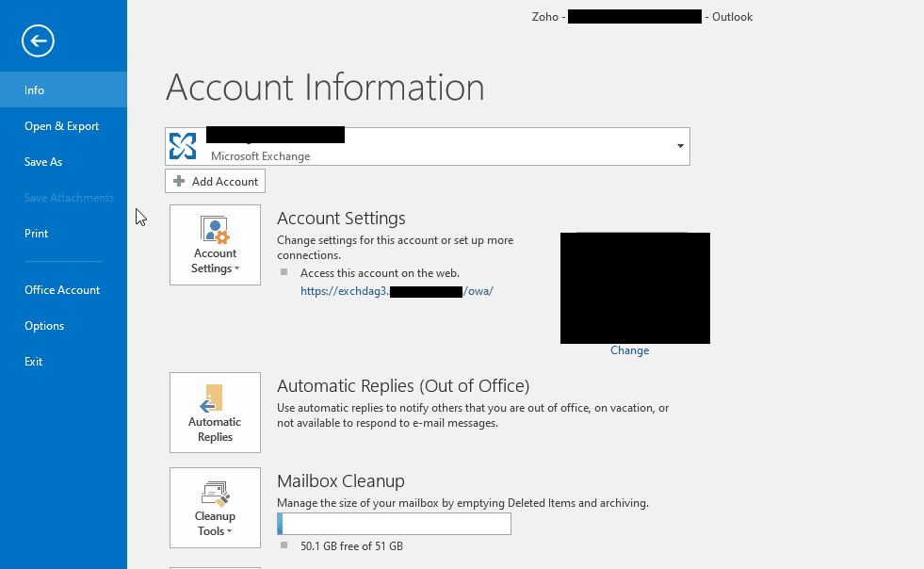Screen dimensions: 924x569
Task: Click the Account Settings person-gear icon
Action: click(x=215, y=230)
